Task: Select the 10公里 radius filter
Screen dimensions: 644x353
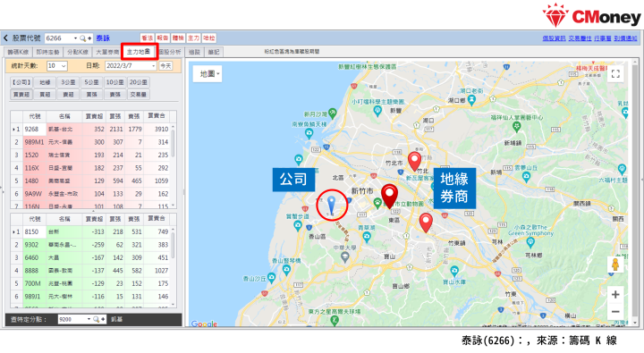Action: [x=115, y=82]
